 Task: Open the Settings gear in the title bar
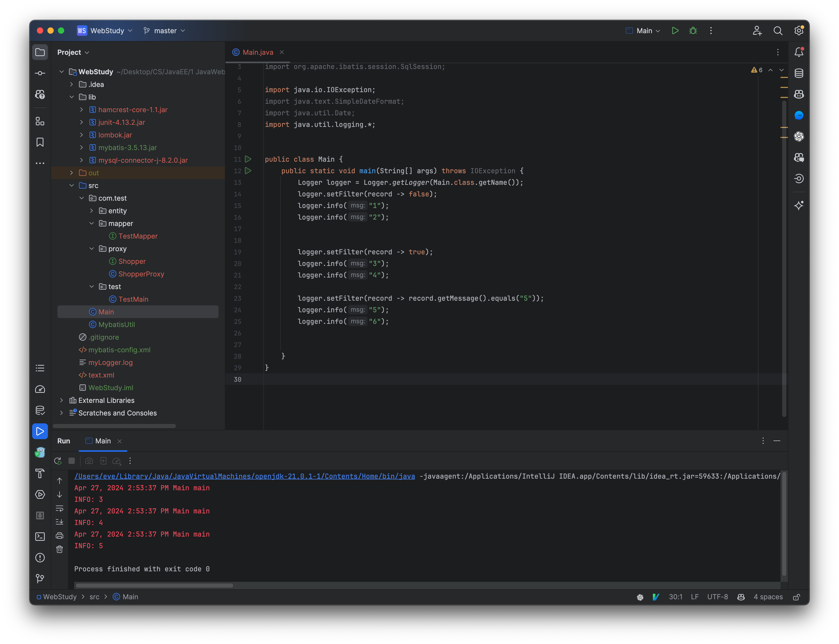pyautogui.click(x=799, y=31)
